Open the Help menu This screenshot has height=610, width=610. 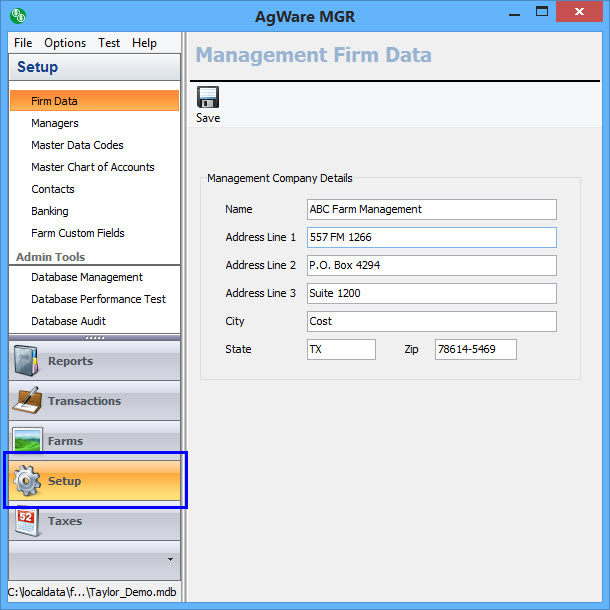click(144, 43)
